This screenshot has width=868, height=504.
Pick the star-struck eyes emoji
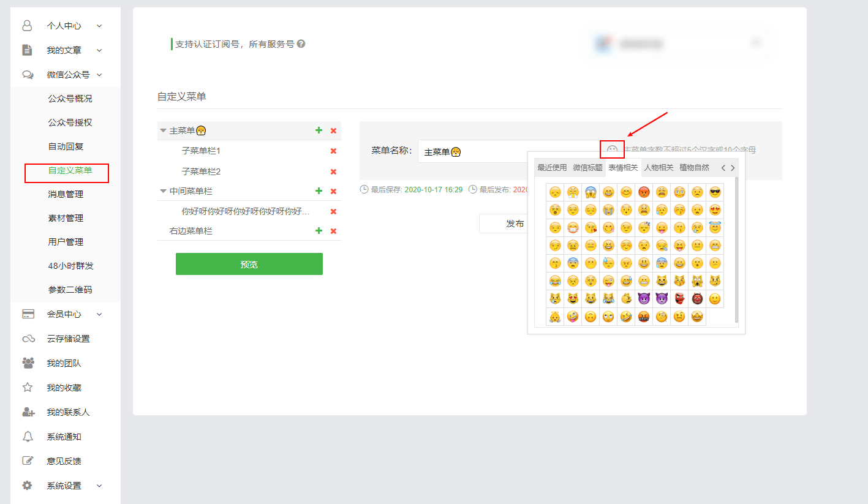tap(697, 316)
